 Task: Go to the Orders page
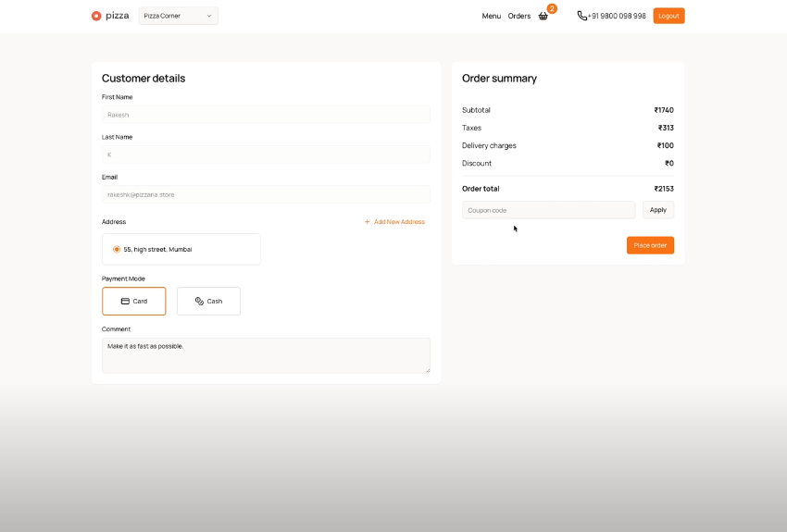(519, 16)
